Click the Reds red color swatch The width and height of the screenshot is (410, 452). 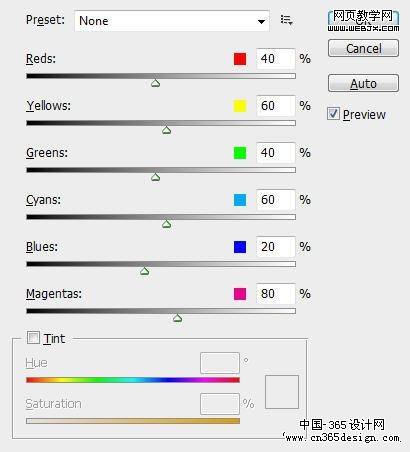coord(240,59)
